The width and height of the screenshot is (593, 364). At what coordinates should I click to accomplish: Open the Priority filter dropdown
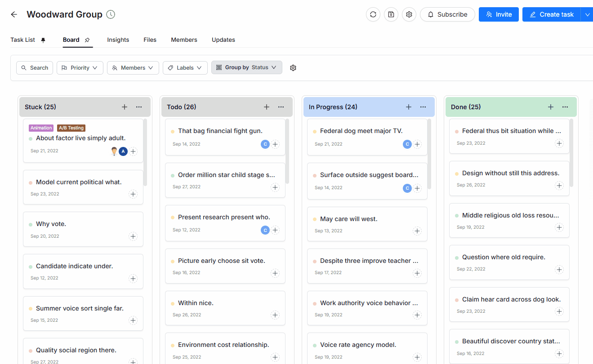pyautogui.click(x=80, y=67)
